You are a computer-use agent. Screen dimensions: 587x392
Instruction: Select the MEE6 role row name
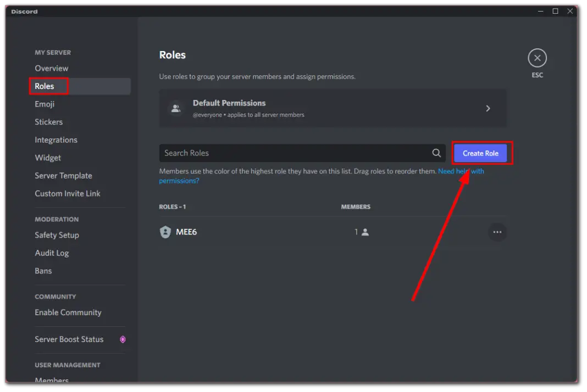pyautogui.click(x=186, y=232)
